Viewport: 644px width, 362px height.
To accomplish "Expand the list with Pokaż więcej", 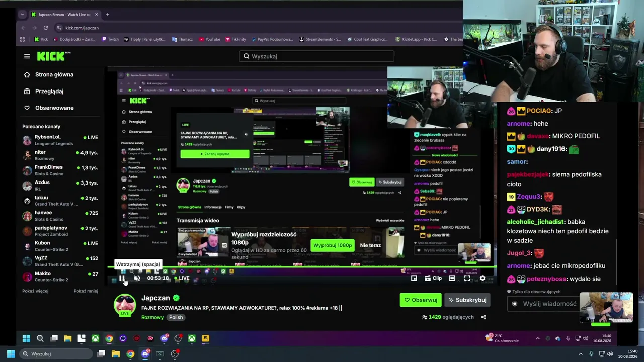I will point(35,291).
